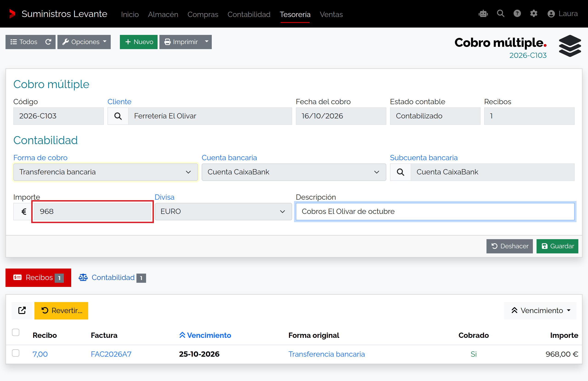
Task: Open the external link icon beside Revertir
Action: coord(22,310)
